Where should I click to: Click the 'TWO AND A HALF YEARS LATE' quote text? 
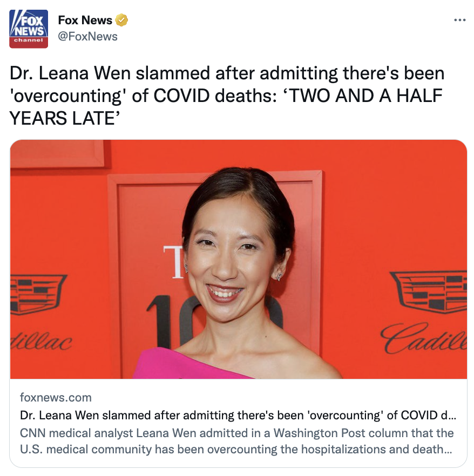point(226,107)
